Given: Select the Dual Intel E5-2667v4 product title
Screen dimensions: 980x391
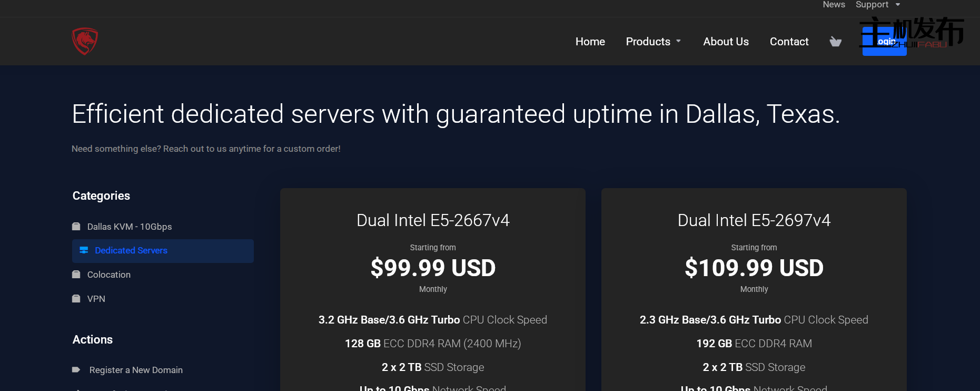Looking at the screenshot, I should pos(433,220).
